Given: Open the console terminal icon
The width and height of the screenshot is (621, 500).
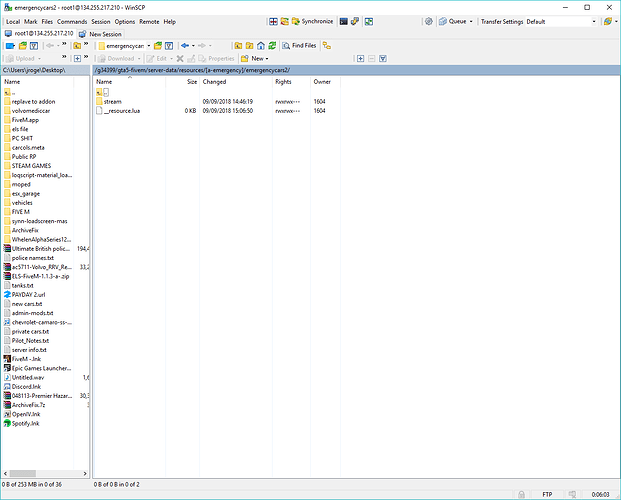Looking at the screenshot, I should tap(344, 22).
